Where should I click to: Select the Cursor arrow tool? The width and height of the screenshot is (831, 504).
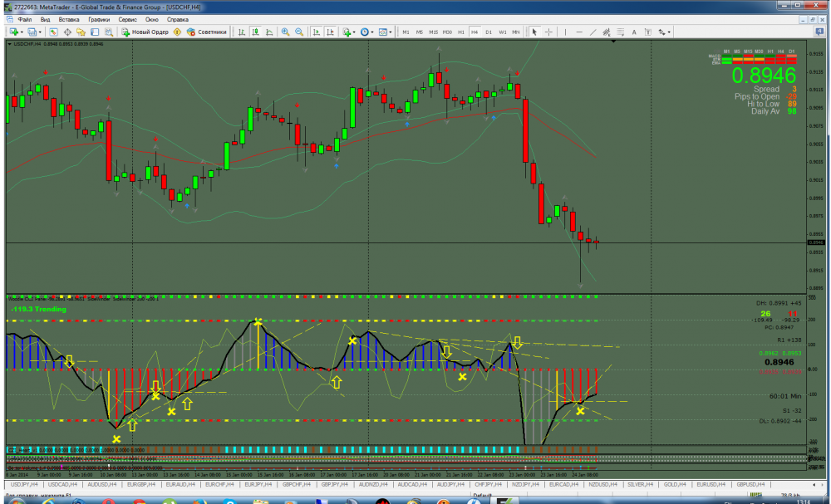coord(534,32)
